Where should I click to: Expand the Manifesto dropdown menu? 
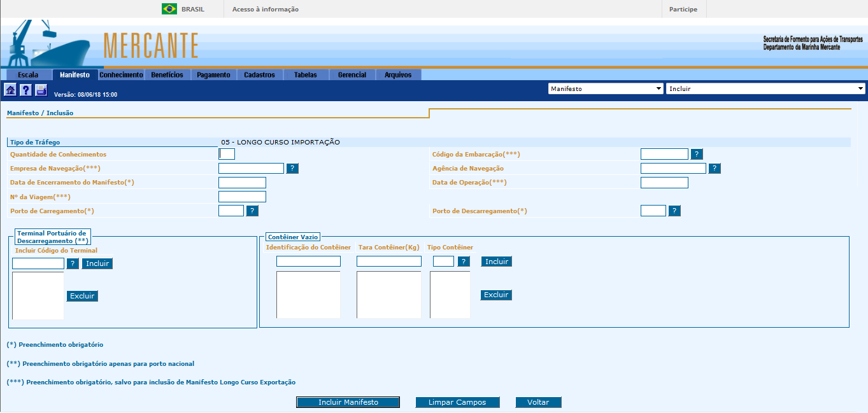(x=605, y=89)
